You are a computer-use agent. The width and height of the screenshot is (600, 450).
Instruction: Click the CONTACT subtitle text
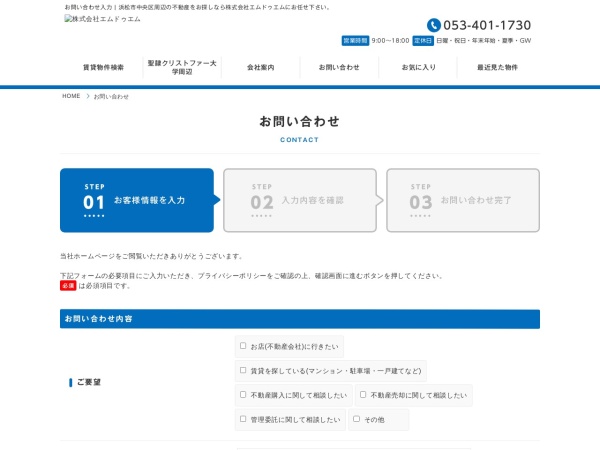300,140
